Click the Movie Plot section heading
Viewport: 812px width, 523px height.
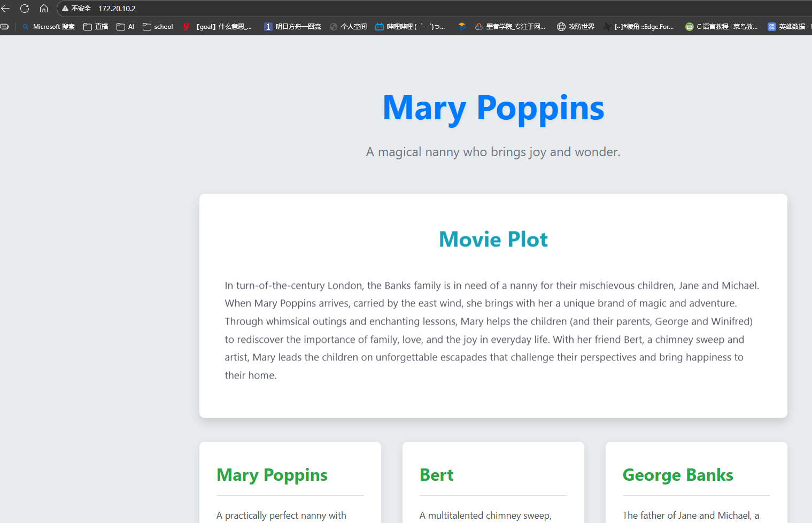[x=493, y=240]
